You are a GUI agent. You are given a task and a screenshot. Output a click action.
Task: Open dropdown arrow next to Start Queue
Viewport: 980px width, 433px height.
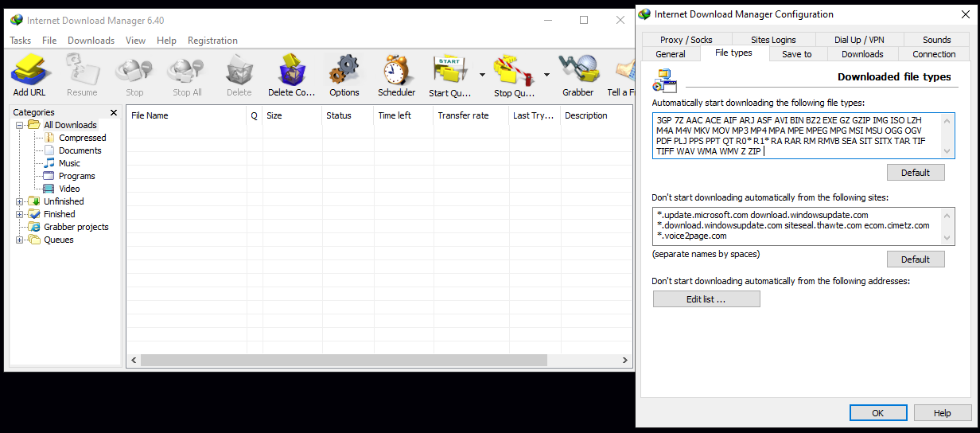482,75
